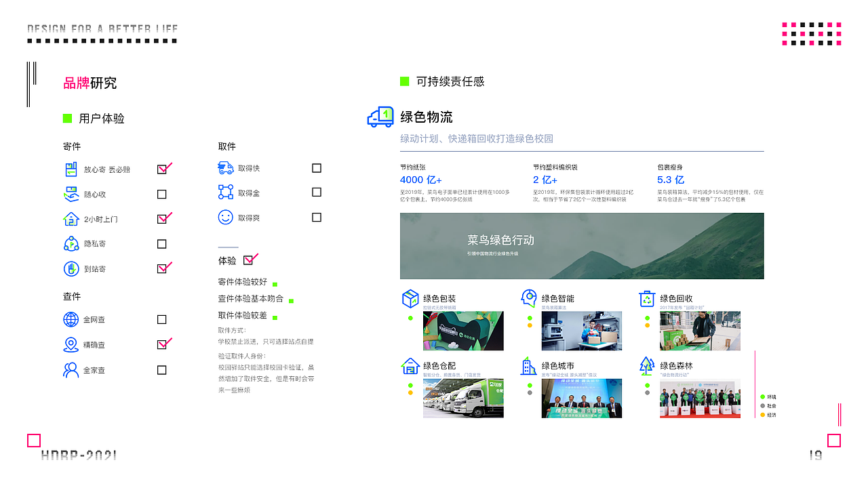Click the 取得全 frame icon

click(226, 192)
